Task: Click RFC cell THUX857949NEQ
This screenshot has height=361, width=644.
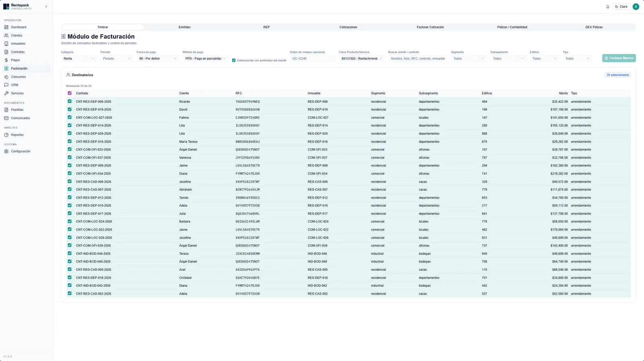Action: pyautogui.click(x=248, y=102)
